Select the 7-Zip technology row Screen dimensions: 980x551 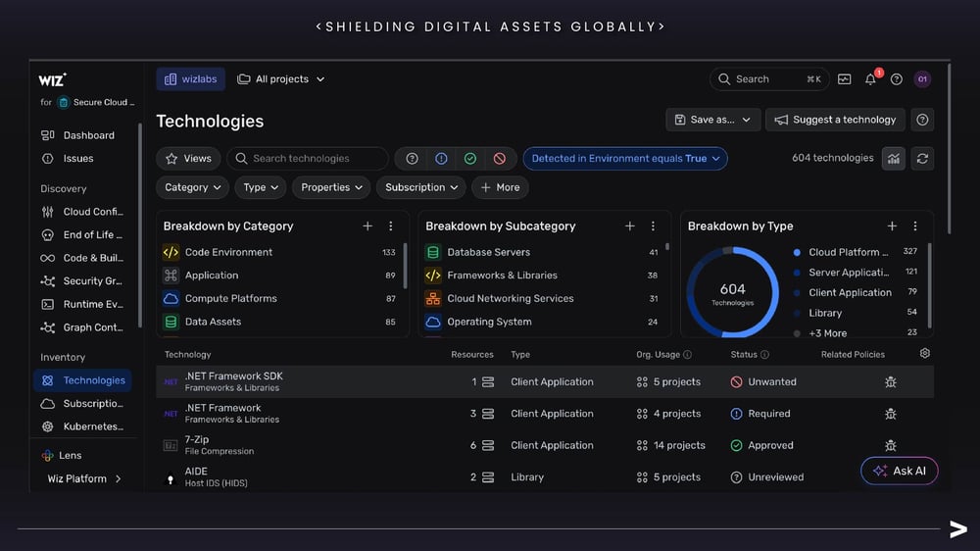(545, 445)
